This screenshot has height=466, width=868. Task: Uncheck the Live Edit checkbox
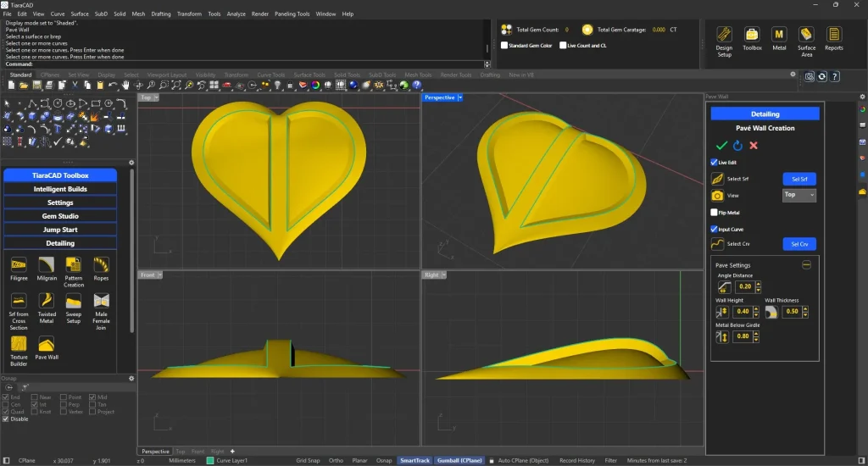point(714,163)
